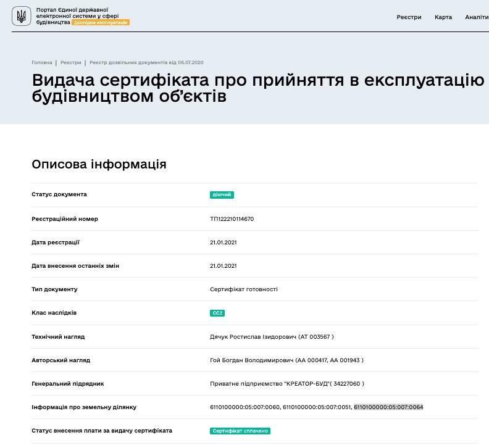
Task: Click the Реєстраційний номер label
Action: 65,219
